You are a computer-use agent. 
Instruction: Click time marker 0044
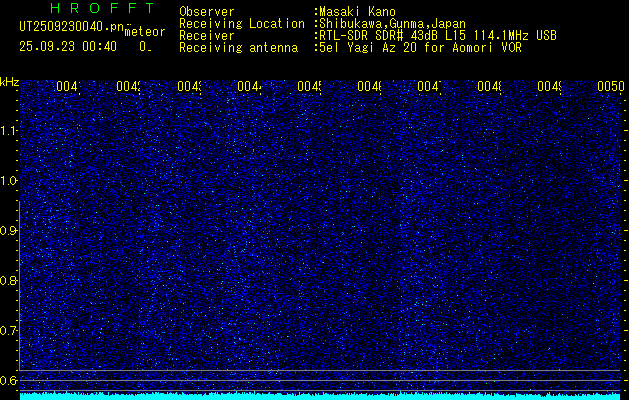[249, 86]
